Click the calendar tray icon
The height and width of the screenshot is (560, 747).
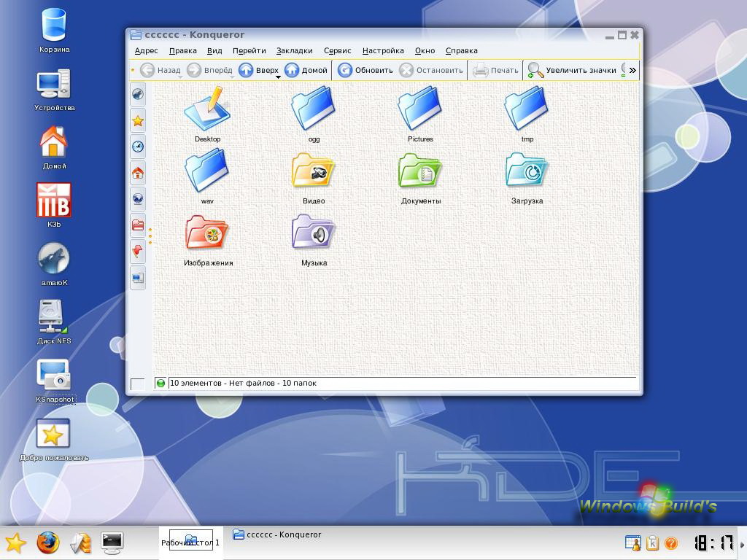pos(632,542)
